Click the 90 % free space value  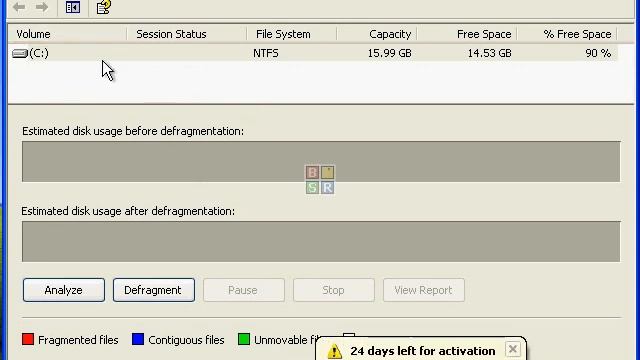click(598, 53)
